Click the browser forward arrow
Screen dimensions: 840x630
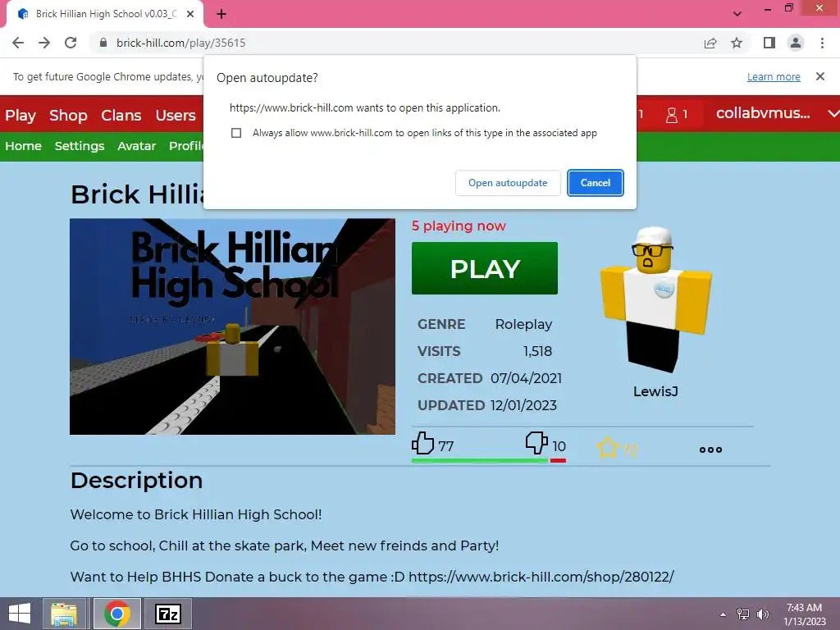click(x=44, y=43)
